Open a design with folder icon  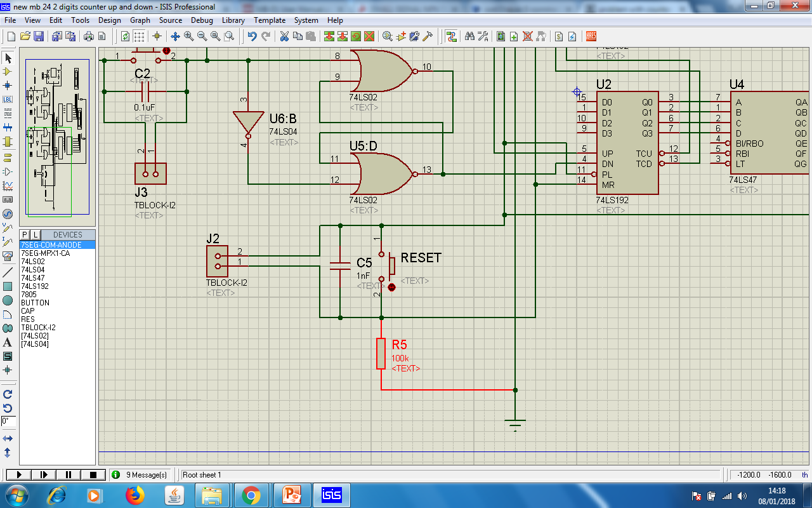coord(25,36)
